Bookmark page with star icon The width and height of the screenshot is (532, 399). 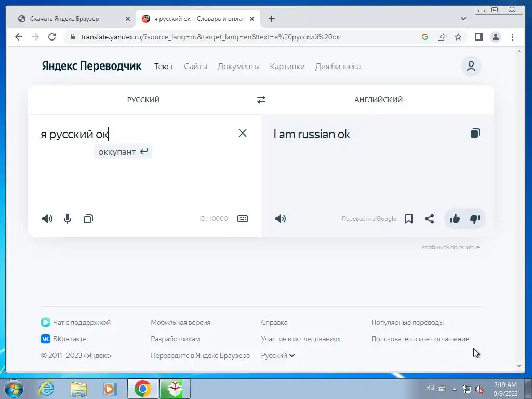pyautogui.click(x=458, y=37)
